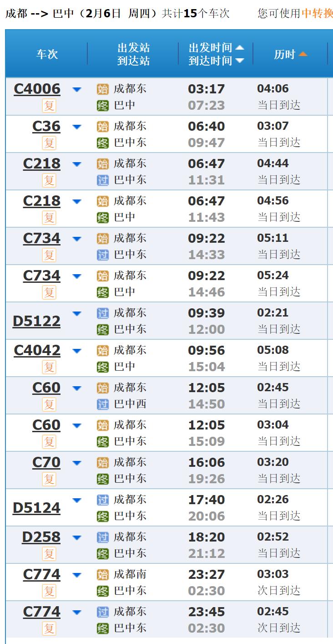Click the 复 badge under train C4006
This screenshot has width=333, height=644.
pos(49,106)
